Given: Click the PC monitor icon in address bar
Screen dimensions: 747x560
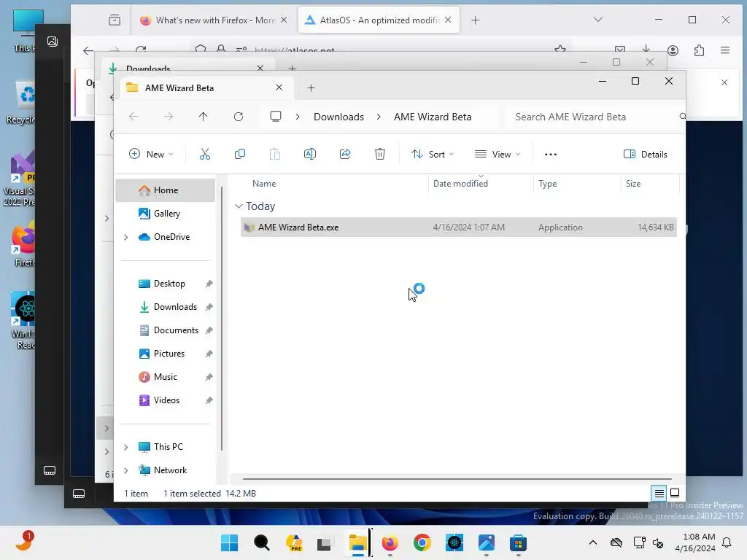Looking at the screenshot, I should (x=275, y=117).
